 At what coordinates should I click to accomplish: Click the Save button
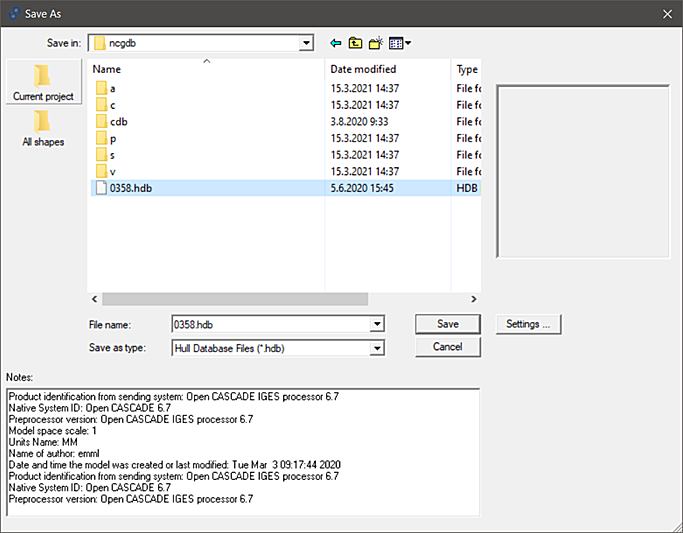[448, 324]
